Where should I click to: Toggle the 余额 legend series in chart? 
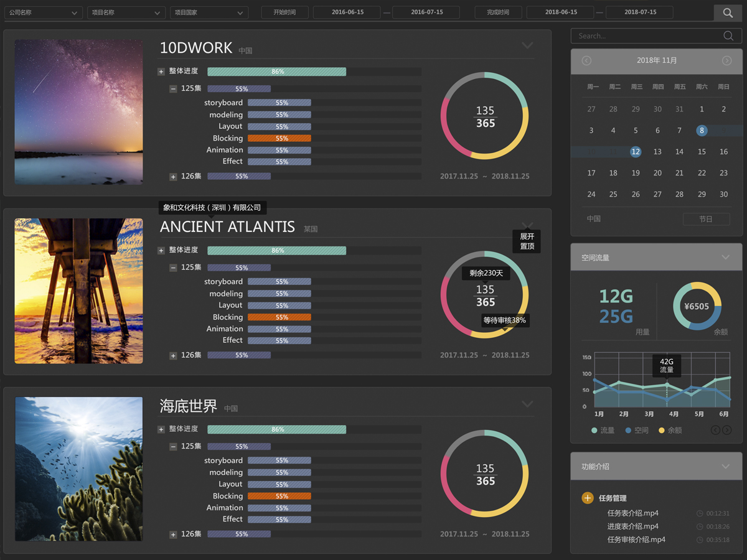click(670, 431)
